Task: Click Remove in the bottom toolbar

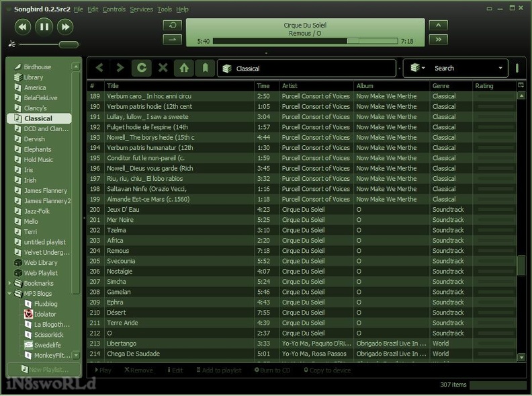Action: tap(139, 370)
